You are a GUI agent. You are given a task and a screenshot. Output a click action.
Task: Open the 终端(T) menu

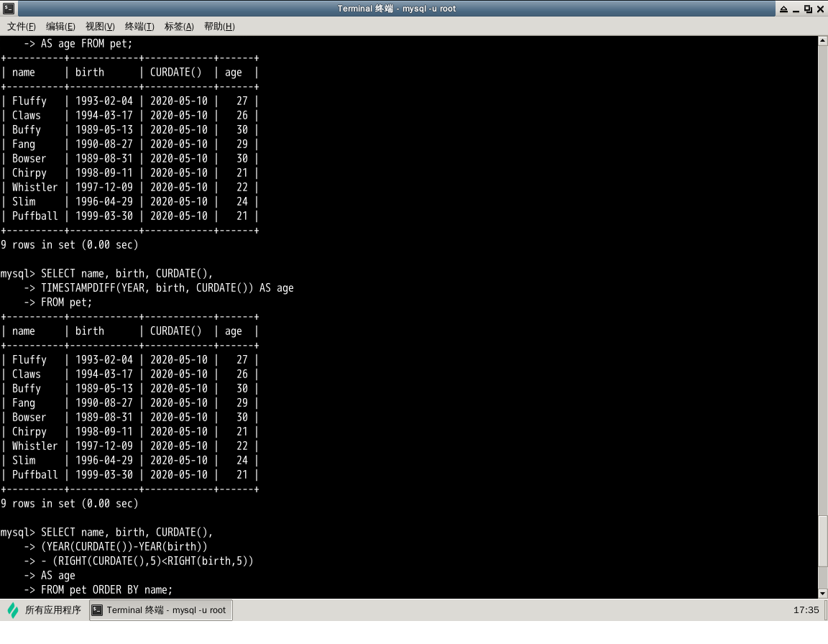coord(139,27)
